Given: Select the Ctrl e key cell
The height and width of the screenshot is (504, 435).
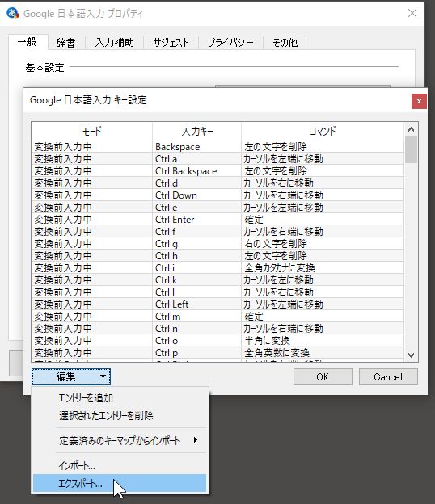Looking at the screenshot, I should tap(197, 208).
